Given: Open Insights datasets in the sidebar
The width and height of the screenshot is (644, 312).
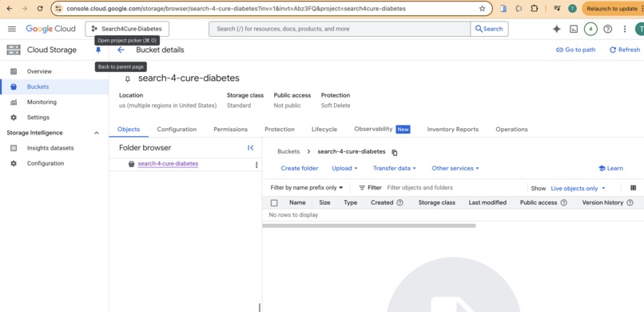Looking at the screenshot, I should (x=54, y=148).
